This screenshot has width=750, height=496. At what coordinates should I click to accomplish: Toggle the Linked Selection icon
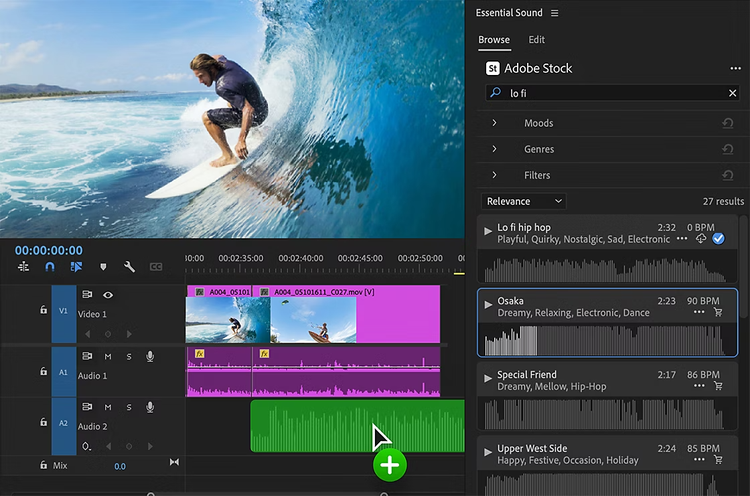[x=76, y=267]
